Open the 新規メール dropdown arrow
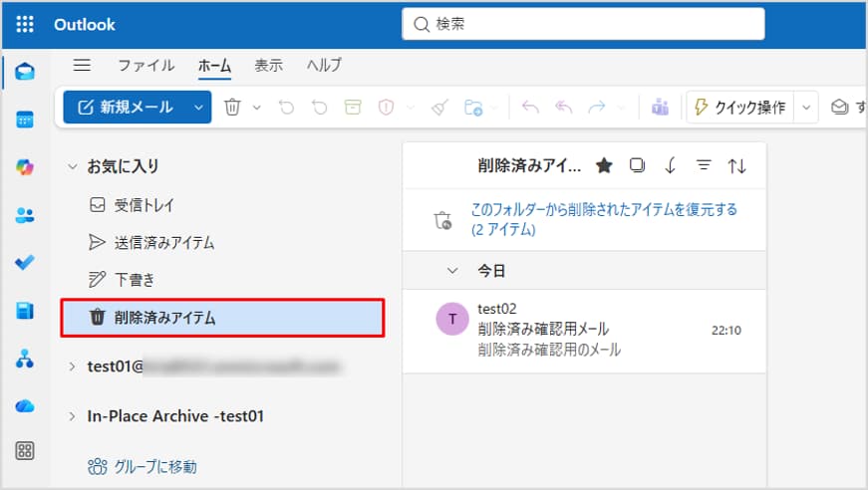This screenshot has height=490, width=868. [198, 108]
